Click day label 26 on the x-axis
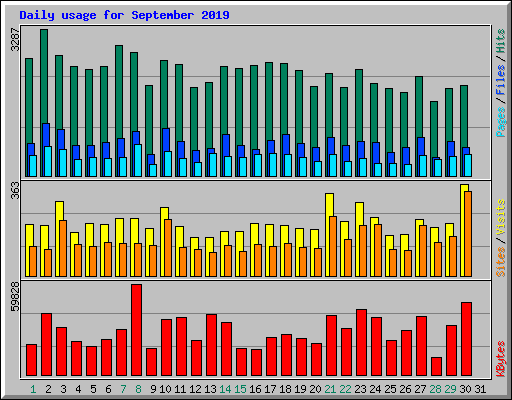Image resolution: width=512 pixels, height=400 pixels. pyautogui.click(x=405, y=389)
